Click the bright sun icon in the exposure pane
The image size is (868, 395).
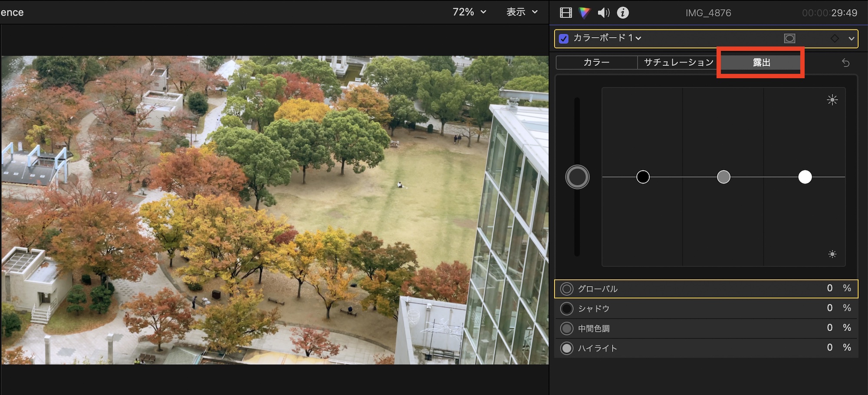832,100
